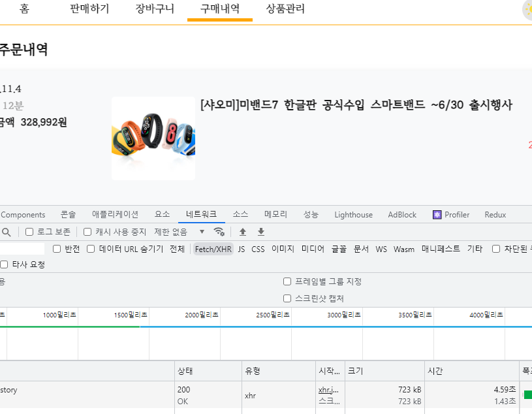
Task: Enable 프레임별 그룹 지정 checkbox
Action: 287,281
